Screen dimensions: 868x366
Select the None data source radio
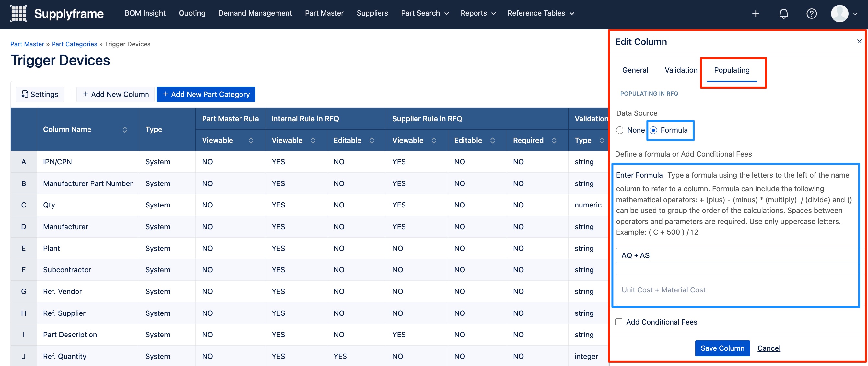click(x=619, y=130)
